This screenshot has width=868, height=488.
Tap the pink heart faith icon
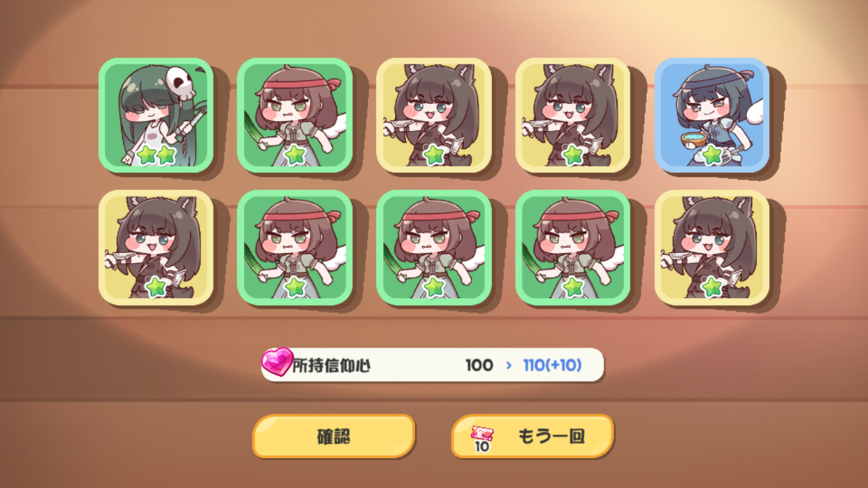point(278,362)
